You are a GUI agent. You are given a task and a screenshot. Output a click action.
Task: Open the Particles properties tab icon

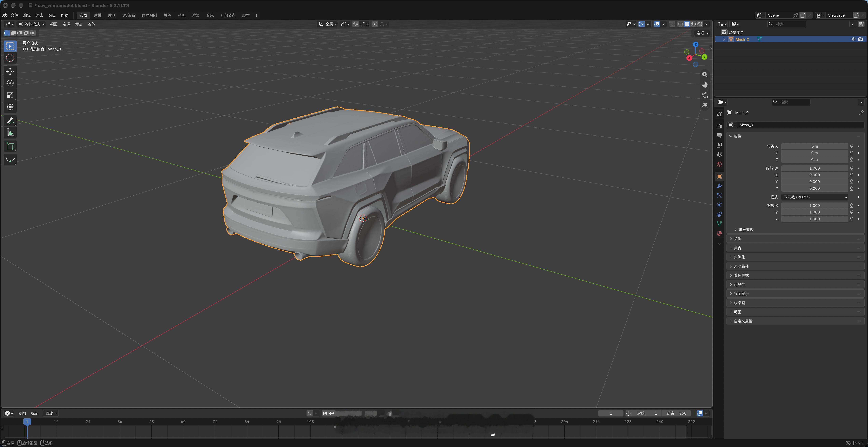point(719,195)
